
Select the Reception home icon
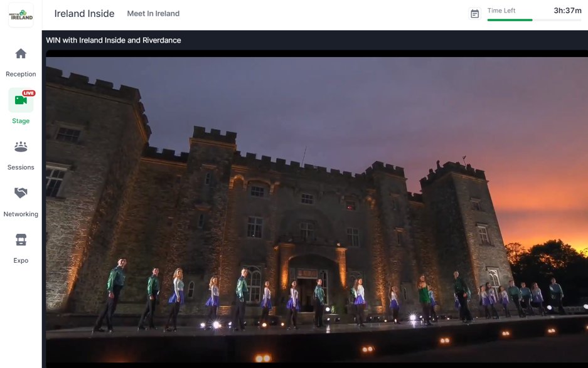(x=21, y=54)
